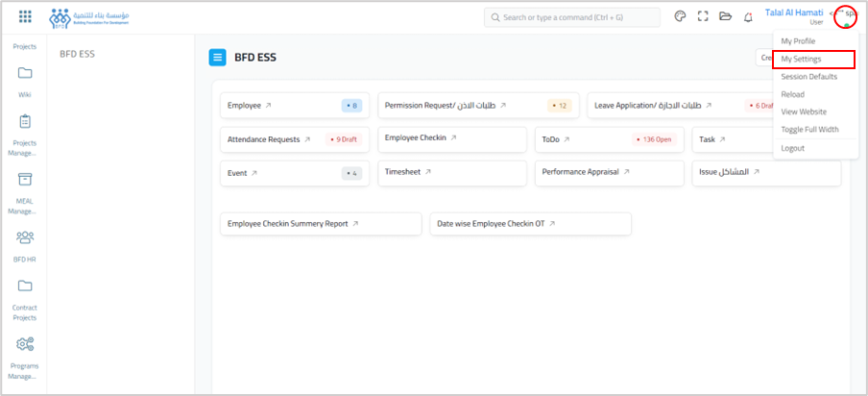Toggle fullscreen icon in top bar
868x396 pixels.
(x=703, y=17)
